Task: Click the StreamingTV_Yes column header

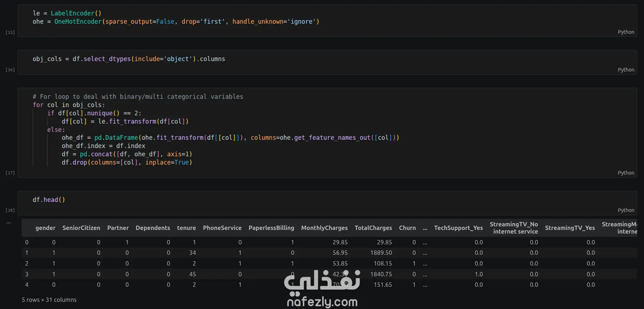Action: tap(570, 228)
